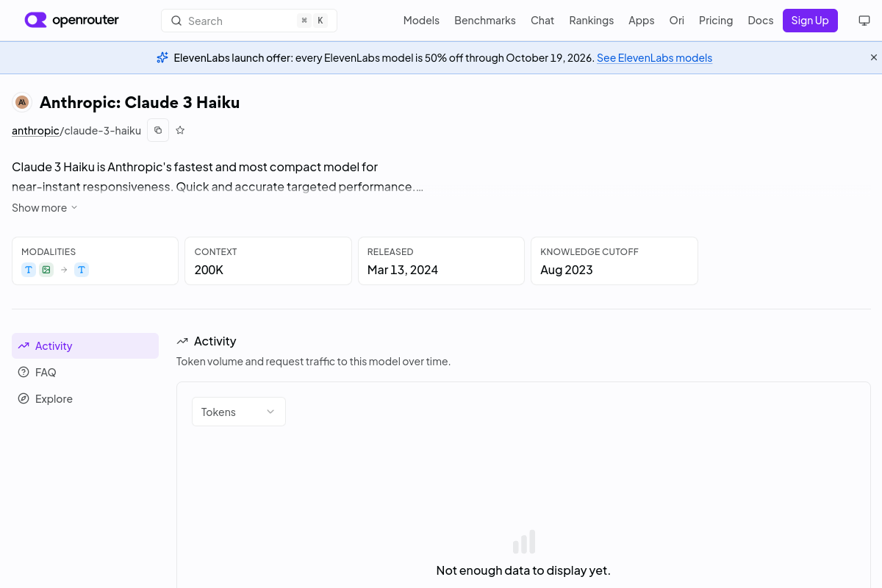Favorite the model with the star icon

pyautogui.click(x=180, y=130)
